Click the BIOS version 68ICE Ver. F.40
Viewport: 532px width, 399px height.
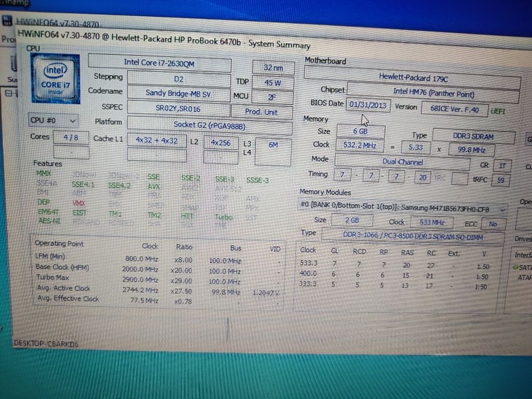(454, 109)
